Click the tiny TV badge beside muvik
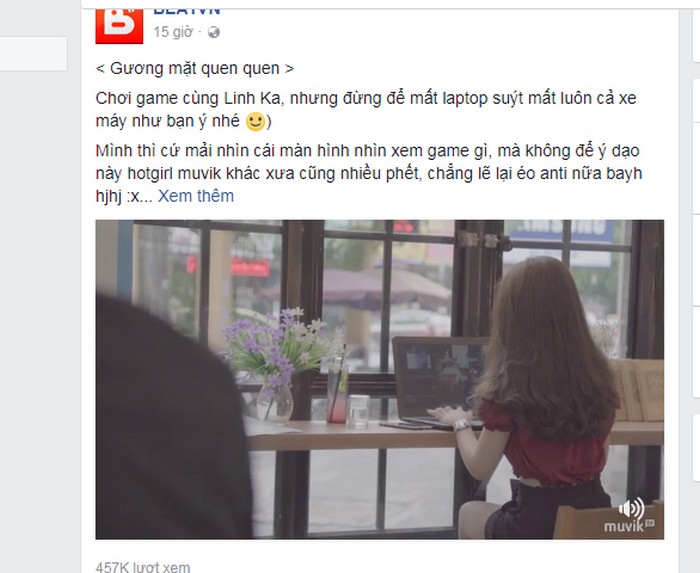The image size is (700, 573). [650, 523]
